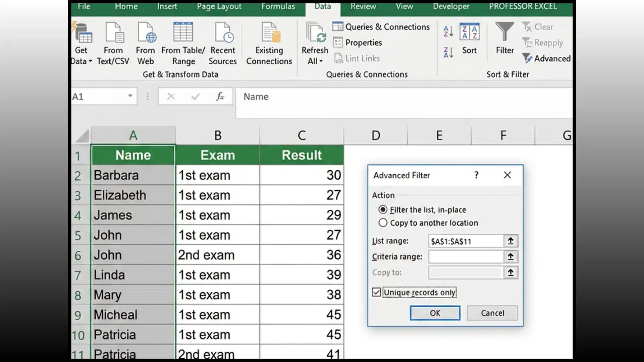
Task: Select the Linda cell
Action: pyautogui.click(x=133, y=275)
